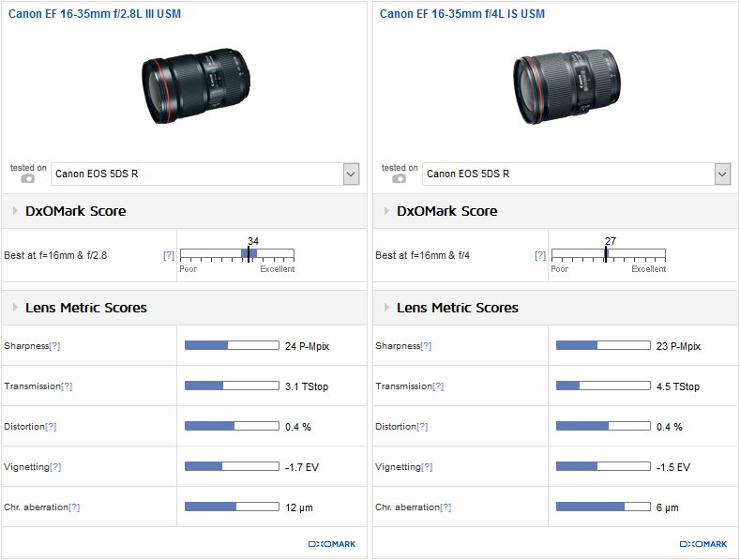This screenshot has width=740, height=560.
Task: Click the left score bar showing 34
Action: 236,253
